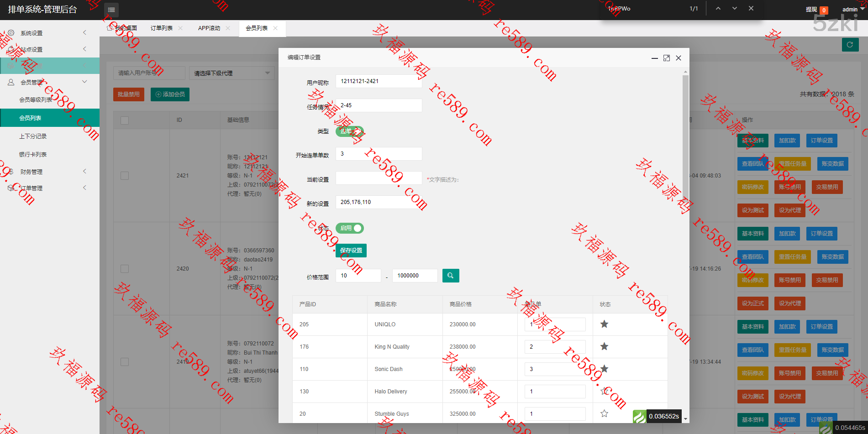Image resolution: width=868 pixels, height=434 pixels.
Task: Open 上下分记录 in the sidebar
Action: tap(33, 136)
